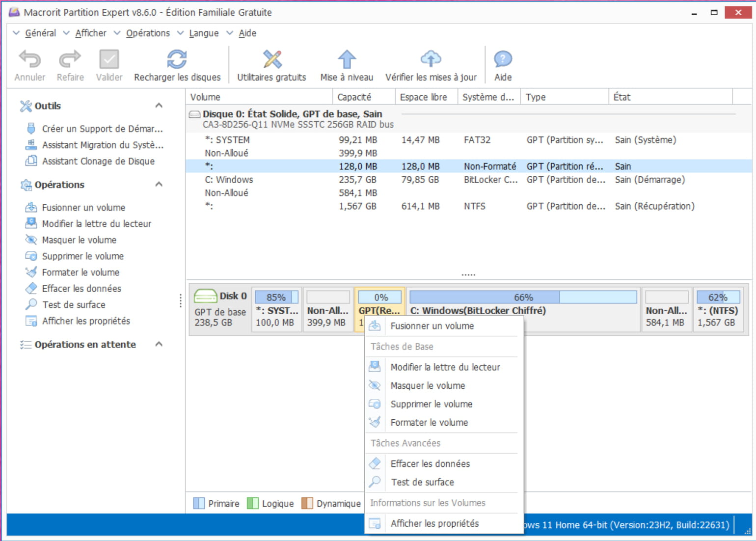Click Fusionner un volume icon in sidebar
The image size is (756, 541).
pos(31,207)
